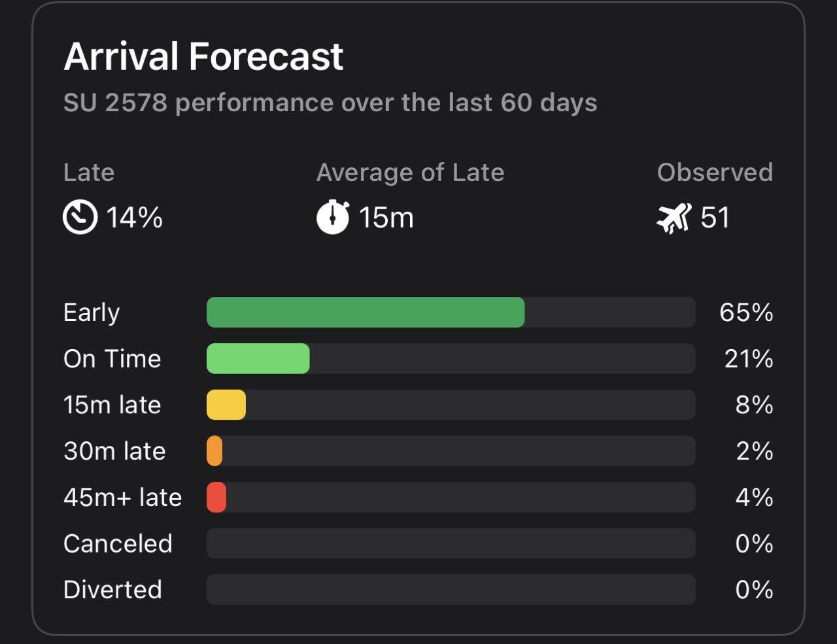Click the yellow 15m late bar

[226, 405]
